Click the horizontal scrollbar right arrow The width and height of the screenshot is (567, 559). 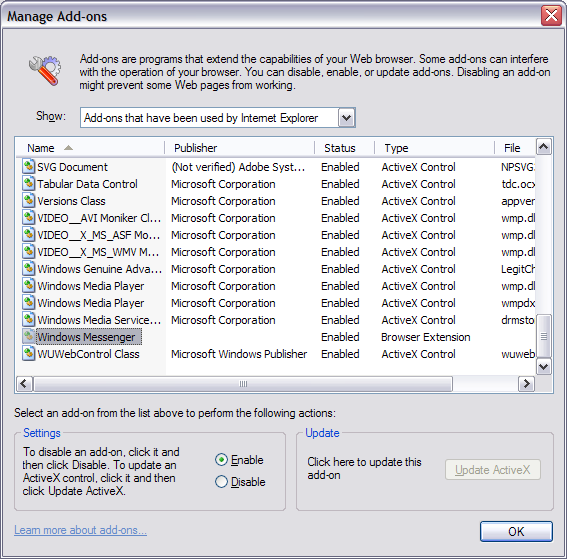click(526, 384)
